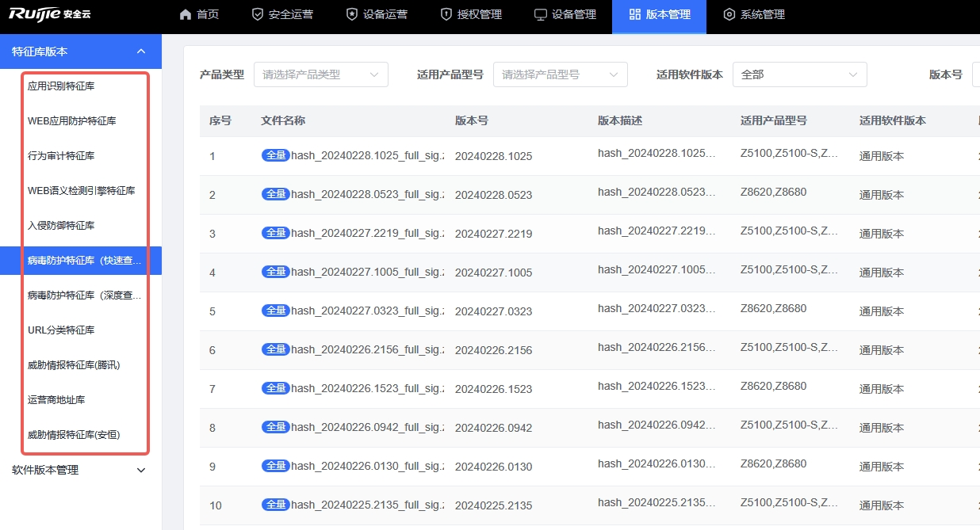Open 威胁情报特征库(腾讯) in the sidebar

pos(74,365)
